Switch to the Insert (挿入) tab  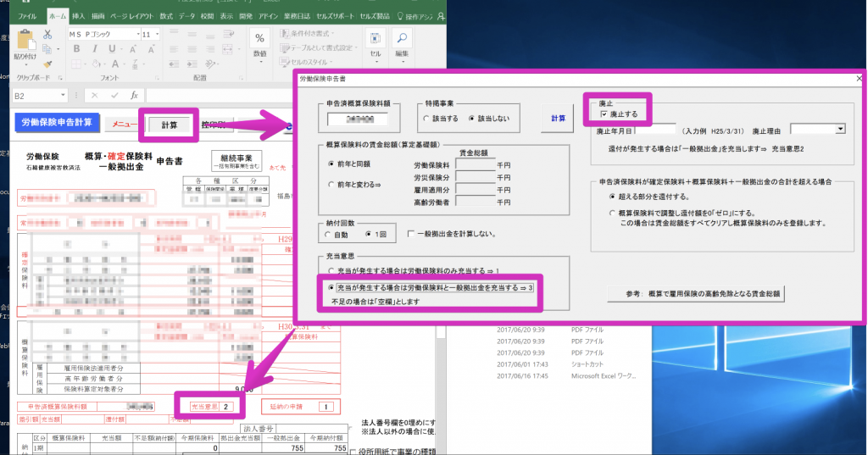coord(79,16)
